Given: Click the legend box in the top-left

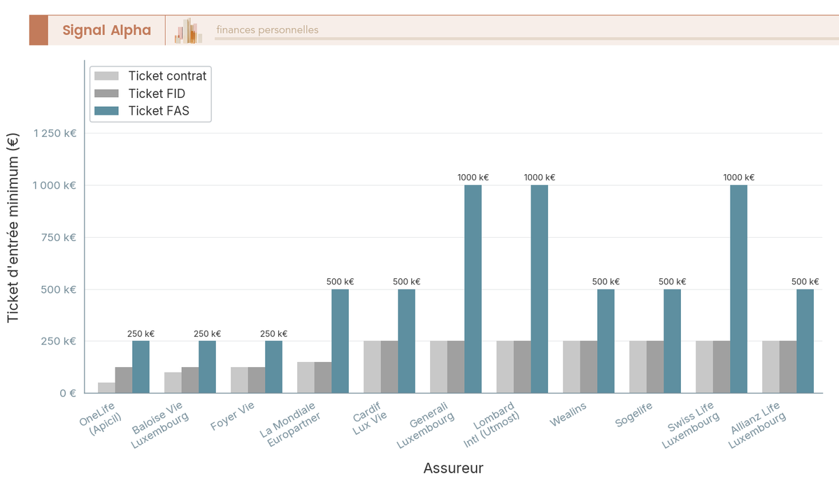Looking at the screenshot, I should [150, 93].
